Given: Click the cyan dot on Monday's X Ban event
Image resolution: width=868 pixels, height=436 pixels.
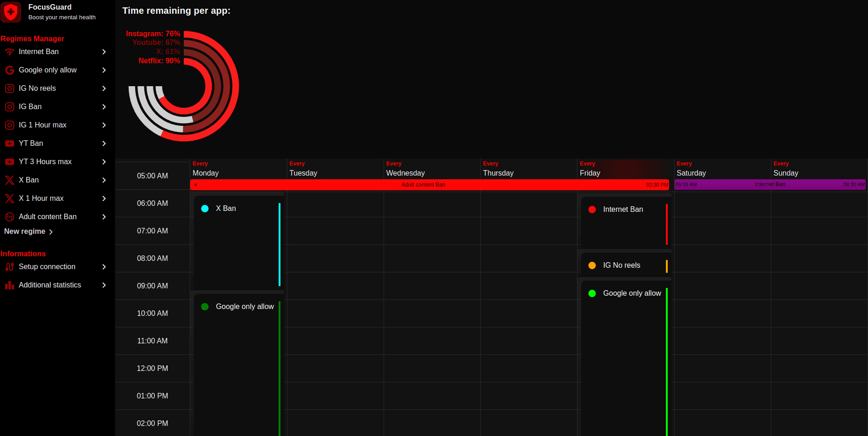Looking at the screenshot, I should 205,209.
